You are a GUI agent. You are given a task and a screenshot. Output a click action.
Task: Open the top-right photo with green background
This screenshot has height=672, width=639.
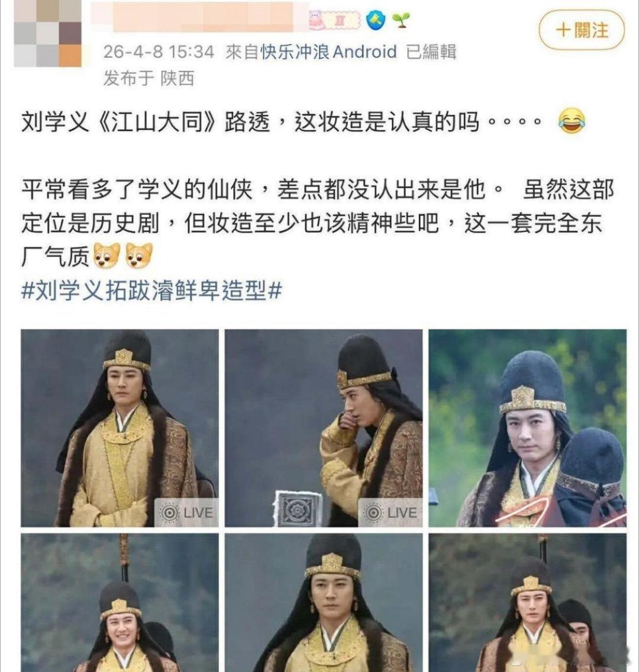[528, 428]
